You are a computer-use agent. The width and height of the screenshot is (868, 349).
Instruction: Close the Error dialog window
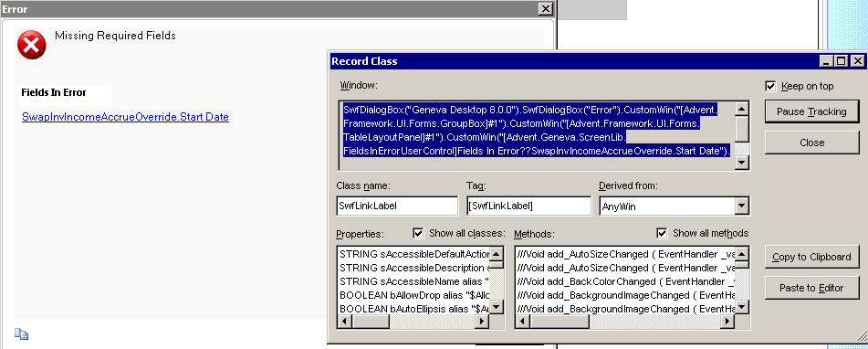tap(545, 9)
